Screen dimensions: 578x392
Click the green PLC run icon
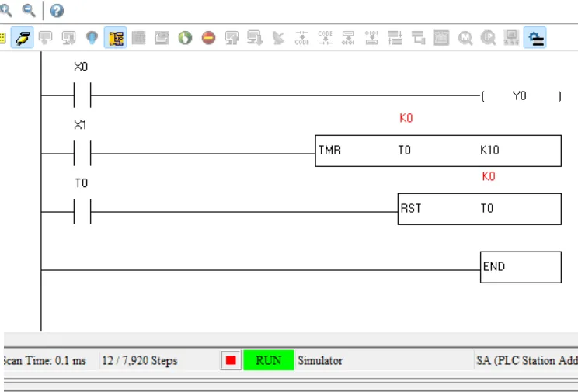point(185,37)
